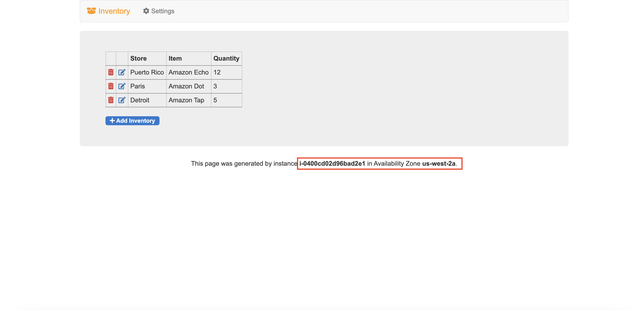Select the Amazon Tap item cell
644x310 pixels.
(x=186, y=100)
